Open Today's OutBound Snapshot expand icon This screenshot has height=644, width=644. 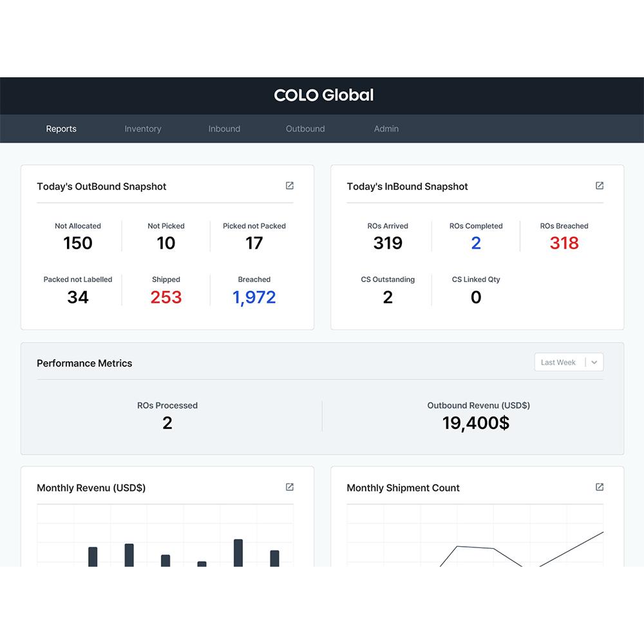coord(289,185)
